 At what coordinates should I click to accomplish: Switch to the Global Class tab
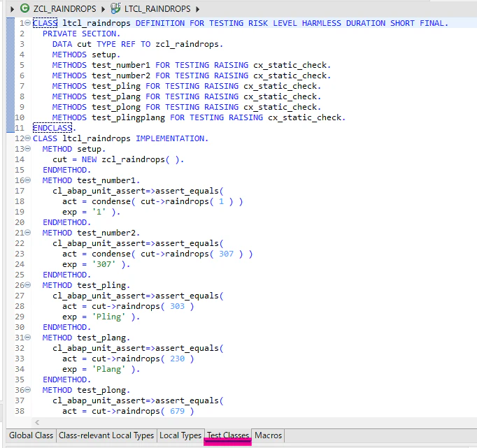[x=31, y=435]
